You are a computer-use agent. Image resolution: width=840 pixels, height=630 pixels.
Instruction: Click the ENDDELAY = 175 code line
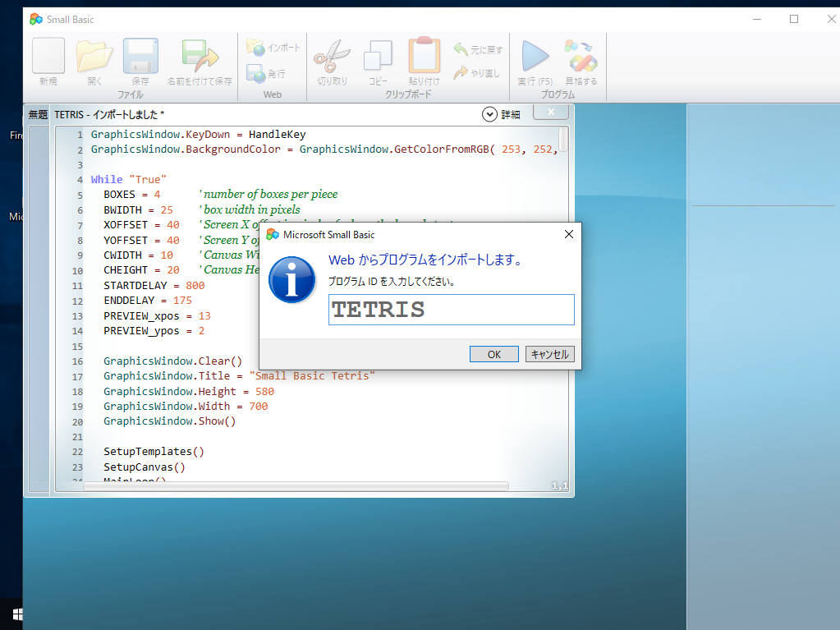tap(148, 301)
